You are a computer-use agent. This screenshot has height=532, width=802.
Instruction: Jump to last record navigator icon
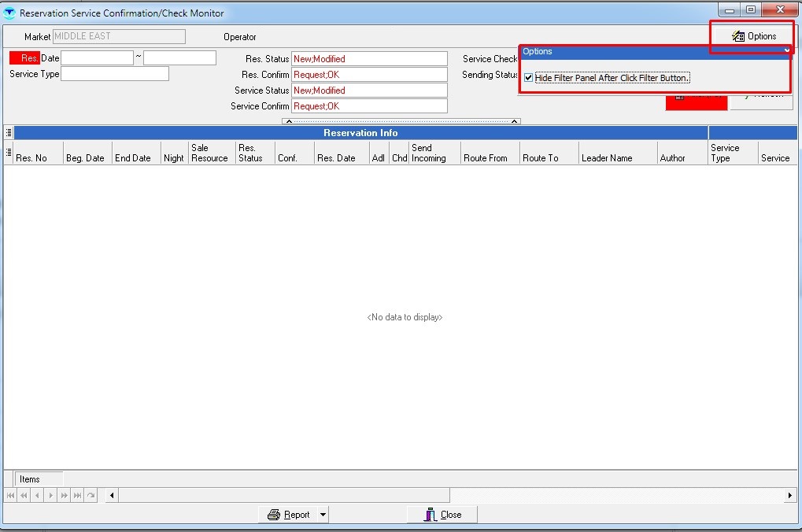tap(77, 495)
